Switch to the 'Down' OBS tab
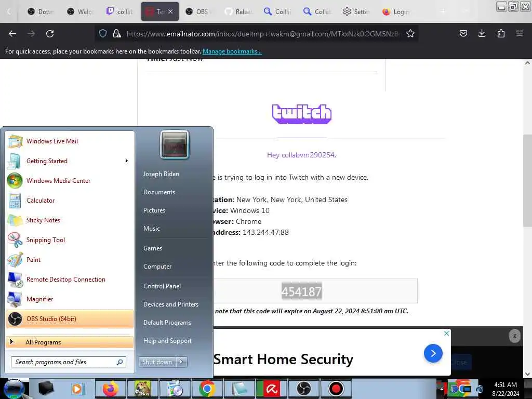Viewport: 532px width, 399px height. 42,11
